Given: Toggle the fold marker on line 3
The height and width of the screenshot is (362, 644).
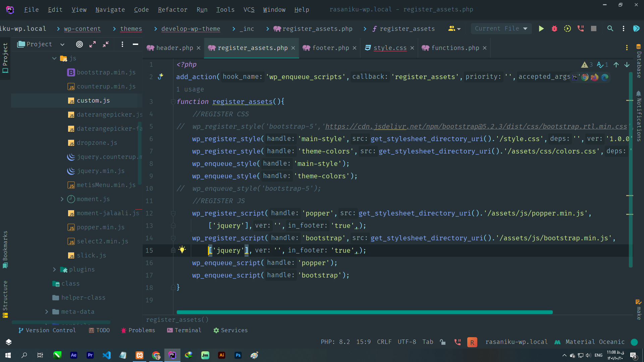Looking at the screenshot, I should [x=173, y=102].
